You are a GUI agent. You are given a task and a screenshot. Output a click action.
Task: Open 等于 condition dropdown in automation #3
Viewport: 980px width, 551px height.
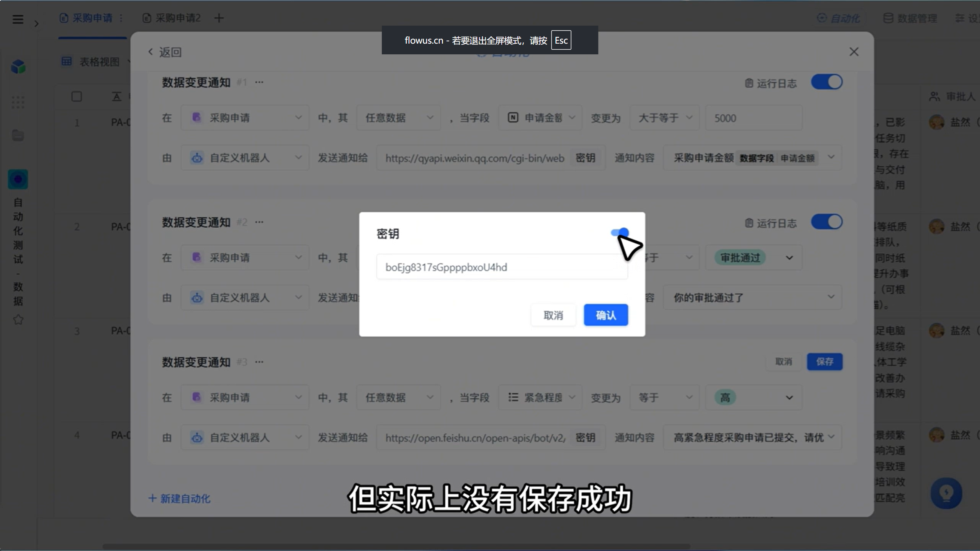pyautogui.click(x=664, y=398)
